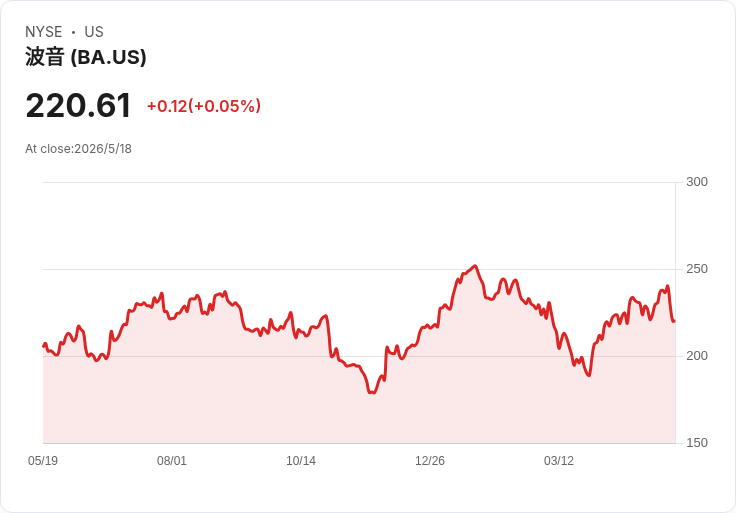736x513 pixels.
Task: Click the chart's lowest trough near 180
Action: [x=372, y=392]
